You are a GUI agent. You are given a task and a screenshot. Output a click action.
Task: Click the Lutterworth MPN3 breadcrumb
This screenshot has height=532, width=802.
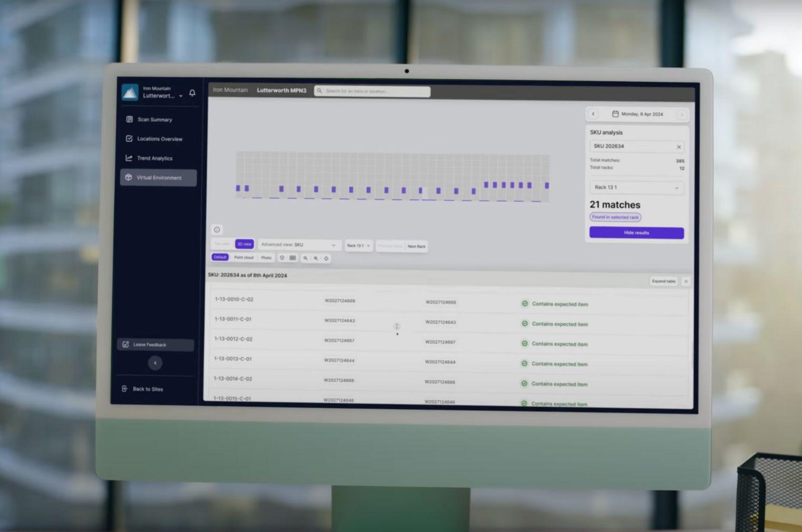tap(281, 91)
